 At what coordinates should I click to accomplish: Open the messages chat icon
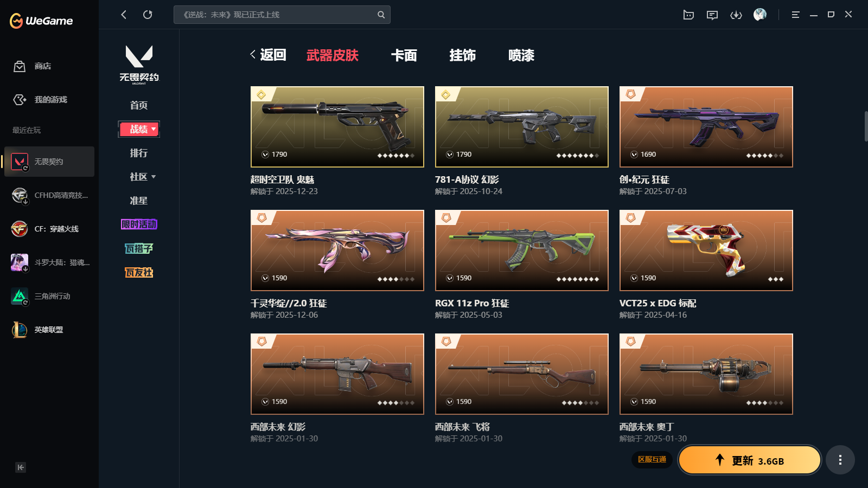coord(712,15)
